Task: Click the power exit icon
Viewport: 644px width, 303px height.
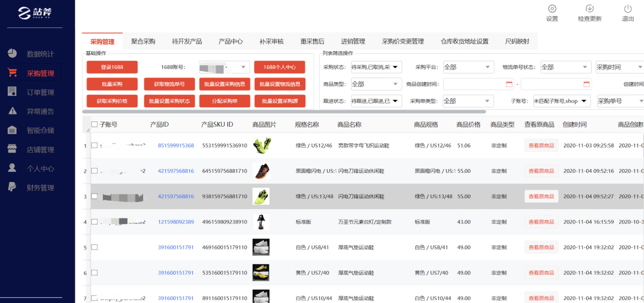Action: point(628,9)
